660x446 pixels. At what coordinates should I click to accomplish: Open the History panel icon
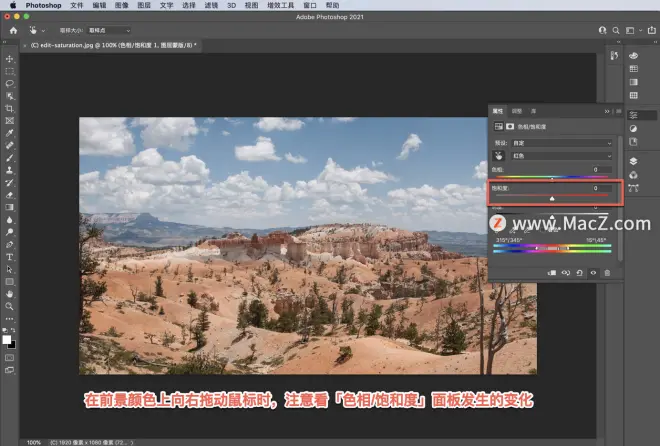pos(614,56)
